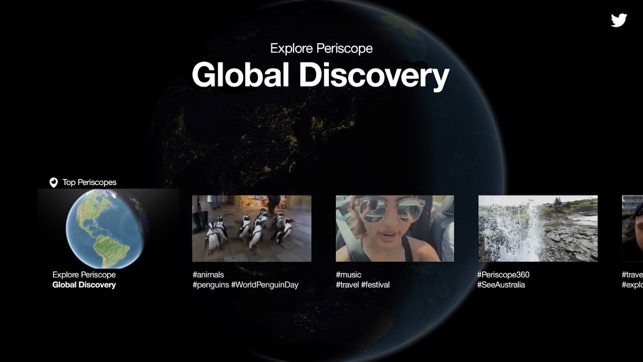Click the #travel #festival caption
Viewport: 643px width, 362px height.
(x=363, y=285)
